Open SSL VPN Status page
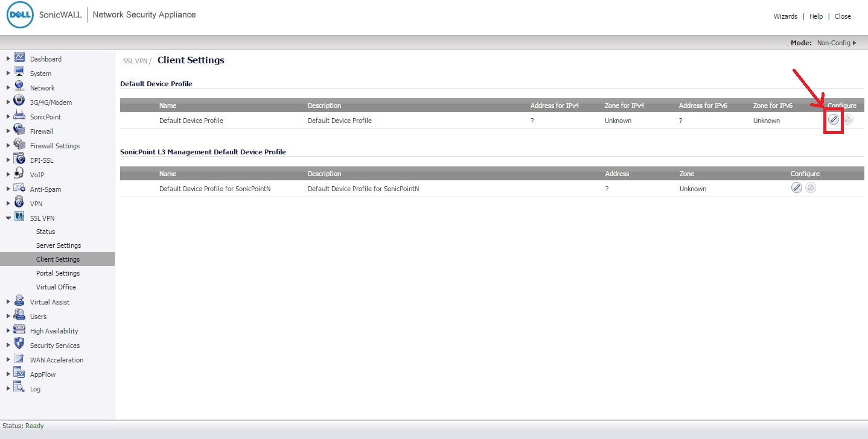Image resolution: width=868 pixels, height=439 pixels. 45,232
